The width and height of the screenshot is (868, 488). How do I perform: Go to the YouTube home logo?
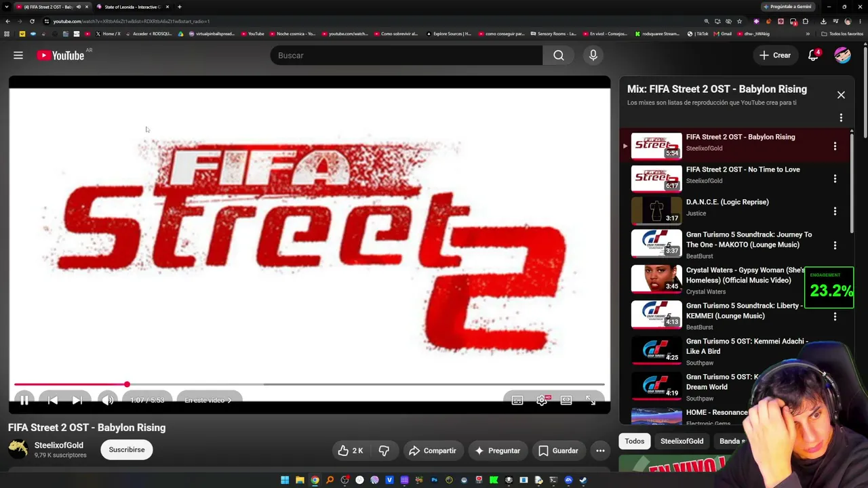click(x=60, y=56)
